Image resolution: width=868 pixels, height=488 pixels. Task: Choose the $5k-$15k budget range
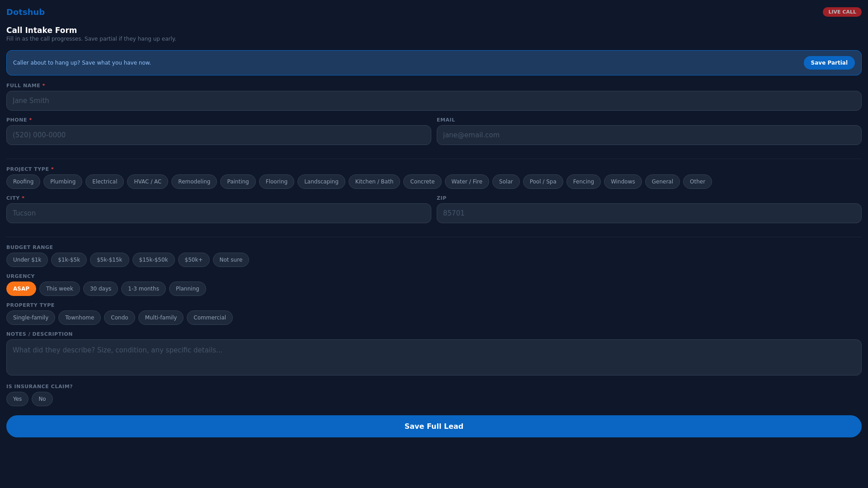pos(109,260)
